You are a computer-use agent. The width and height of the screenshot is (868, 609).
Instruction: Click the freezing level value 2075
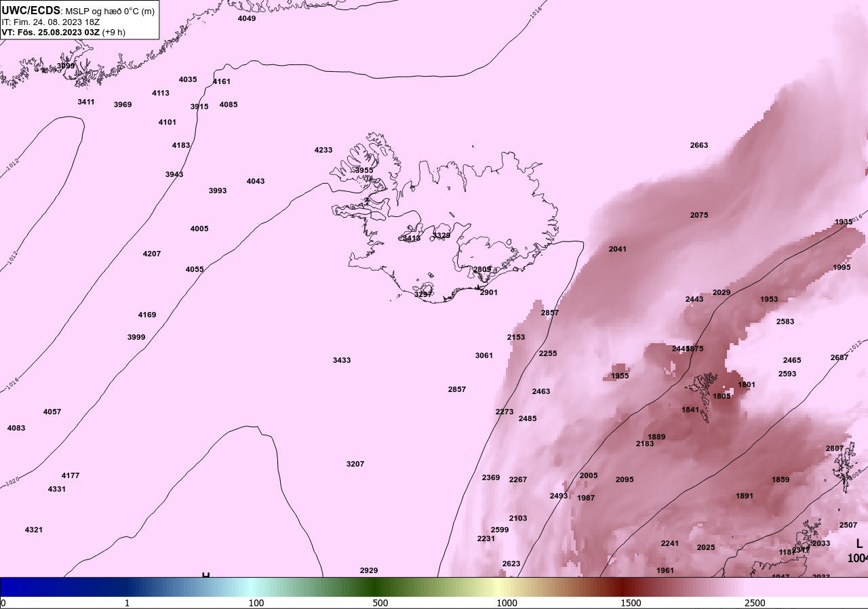coord(699,215)
